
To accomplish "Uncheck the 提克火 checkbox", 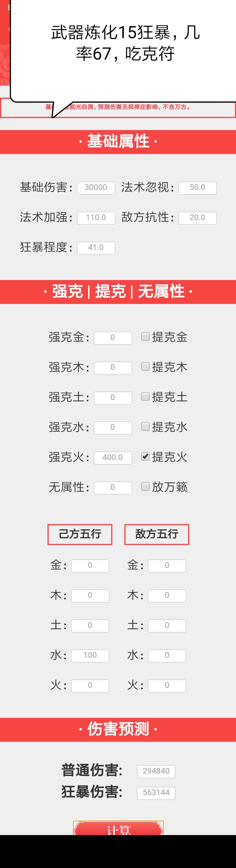I will pos(145,456).
